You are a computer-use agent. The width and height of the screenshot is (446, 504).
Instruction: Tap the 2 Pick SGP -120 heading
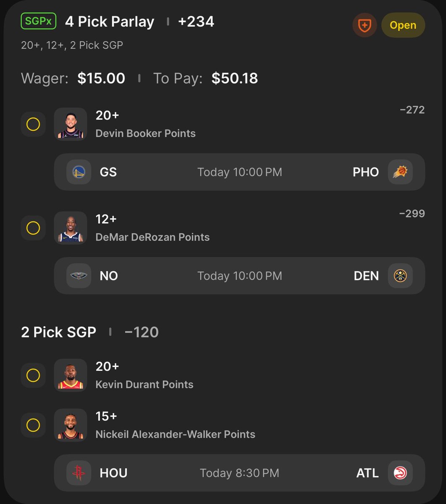(x=90, y=332)
